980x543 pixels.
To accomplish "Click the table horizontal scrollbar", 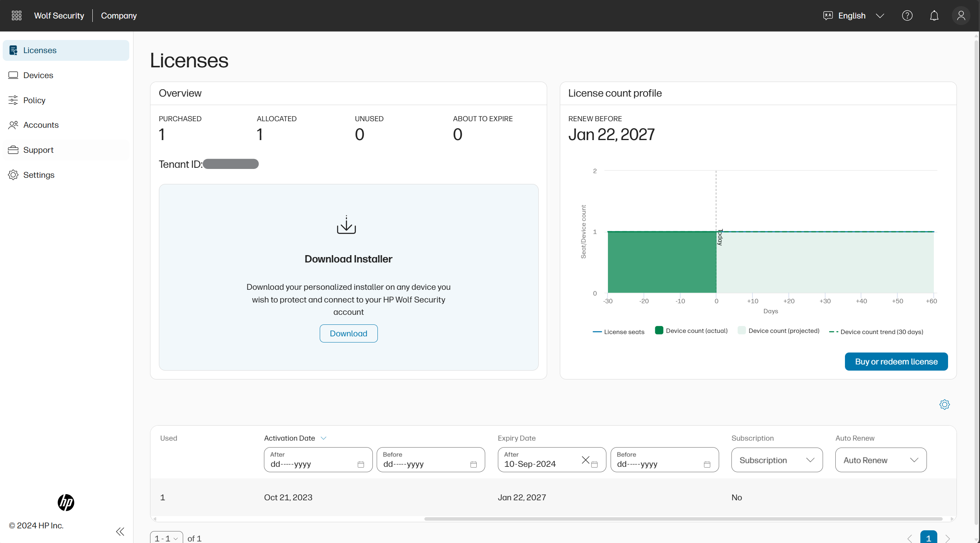I will [683, 519].
